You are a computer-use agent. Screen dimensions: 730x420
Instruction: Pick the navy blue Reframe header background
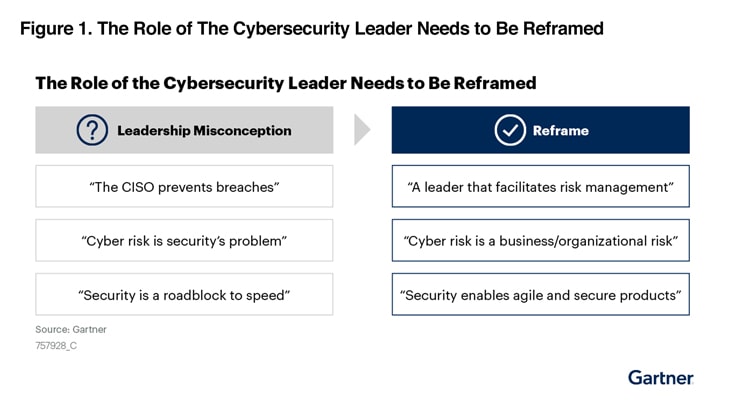pyautogui.click(x=650, y=130)
